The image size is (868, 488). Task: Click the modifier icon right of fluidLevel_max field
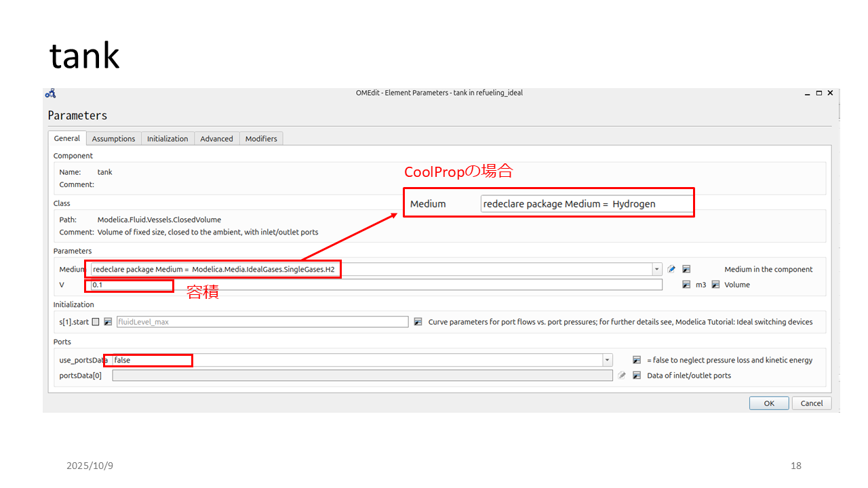tap(418, 322)
